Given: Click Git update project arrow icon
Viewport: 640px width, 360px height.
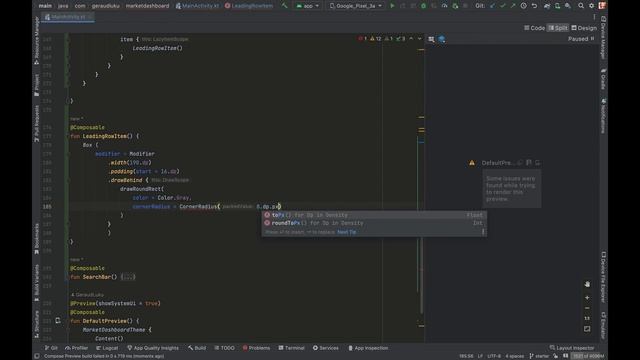Looking at the screenshot, I should point(492,6).
